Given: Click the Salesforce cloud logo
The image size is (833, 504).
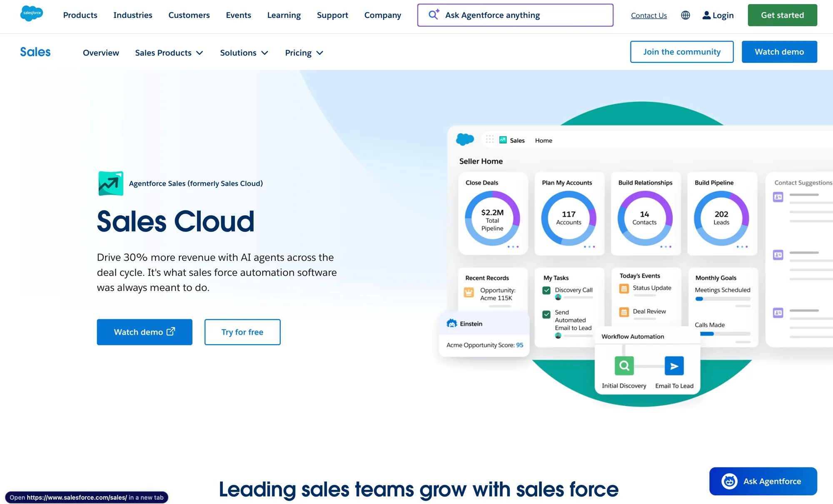Looking at the screenshot, I should click(32, 14).
